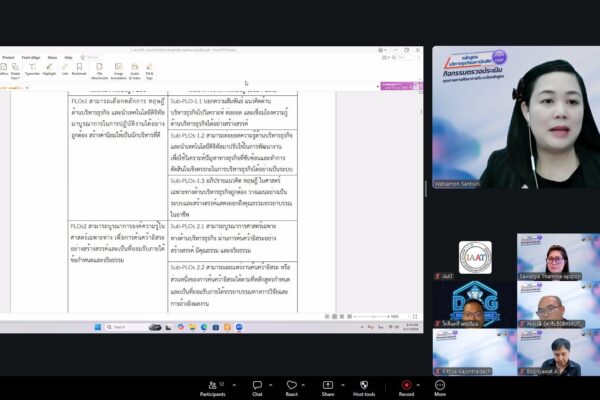
Task: Expand the Chat options chevron
Action: (x=271, y=385)
